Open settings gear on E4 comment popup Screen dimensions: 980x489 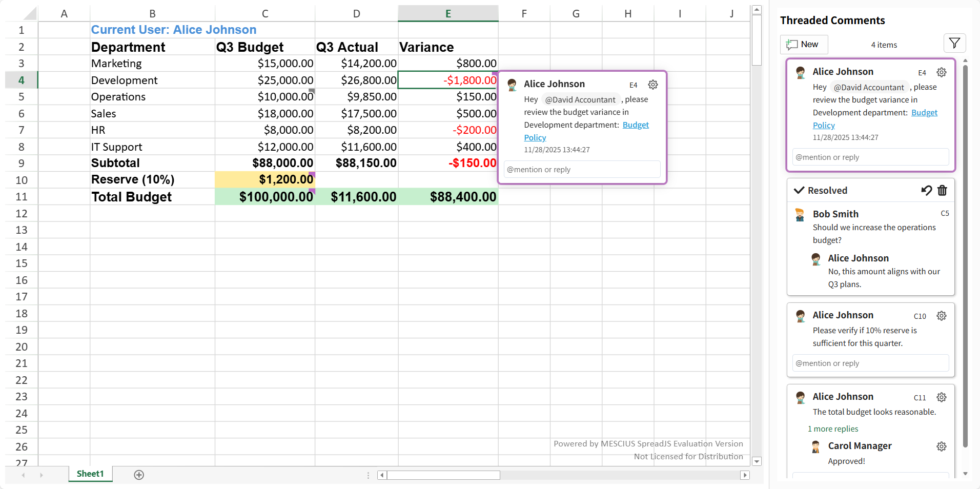pyautogui.click(x=652, y=85)
